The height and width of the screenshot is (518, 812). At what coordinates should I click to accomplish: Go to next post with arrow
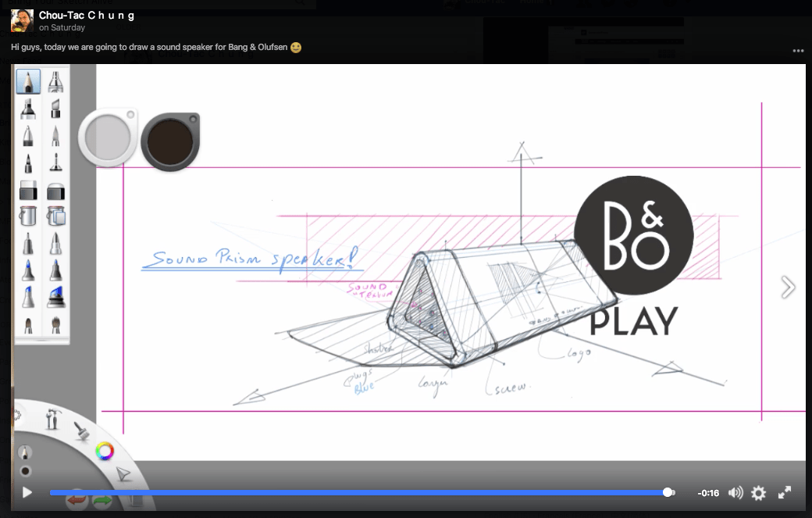click(x=788, y=287)
